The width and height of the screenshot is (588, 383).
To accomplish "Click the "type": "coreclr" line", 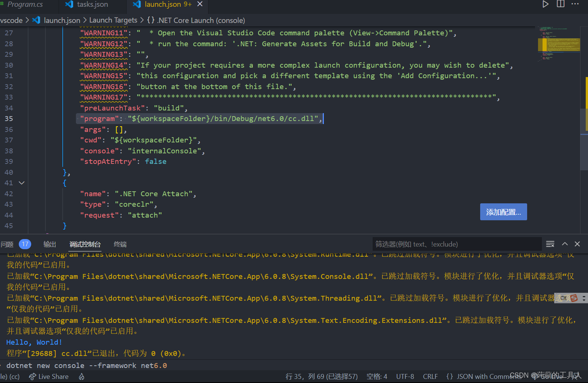I will point(118,204).
